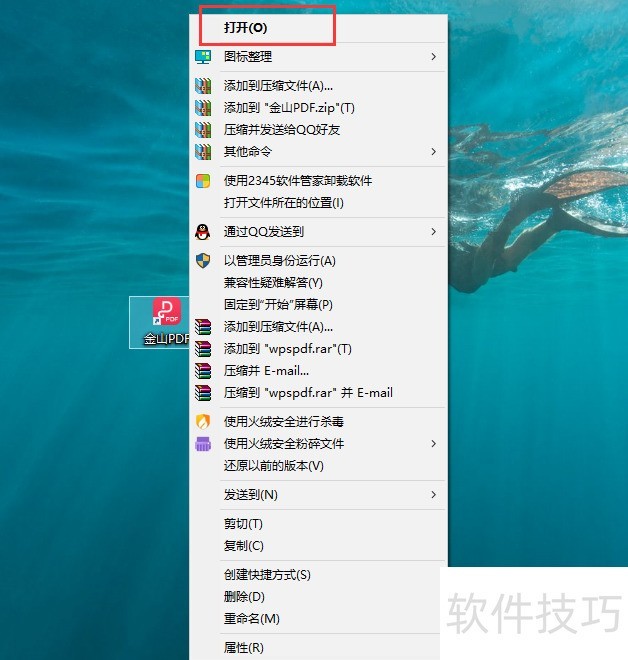The image size is (628, 660).
Task: Choose 重命名(M) from the menu
Action: point(252,618)
